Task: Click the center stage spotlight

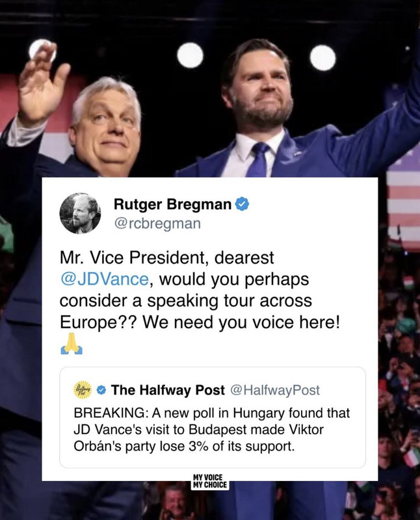Action: [x=190, y=55]
